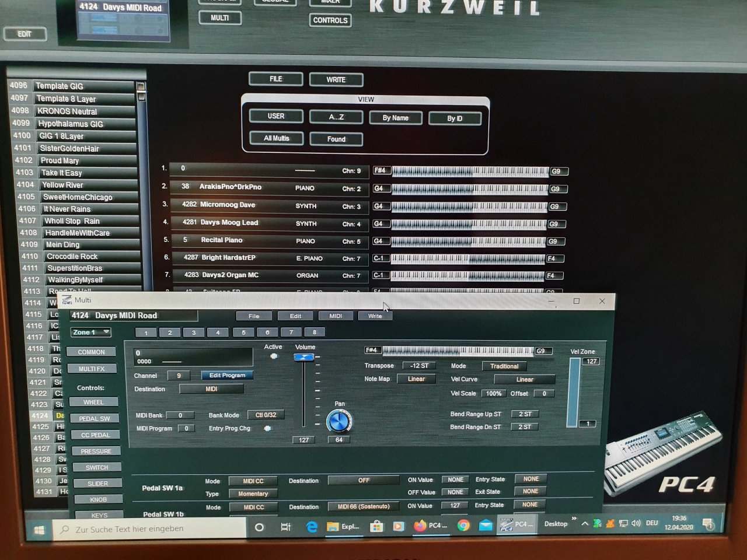The image size is (747, 560).
Task: Open the Mail app from the taskbar
Action: click(x=486, y=526)
